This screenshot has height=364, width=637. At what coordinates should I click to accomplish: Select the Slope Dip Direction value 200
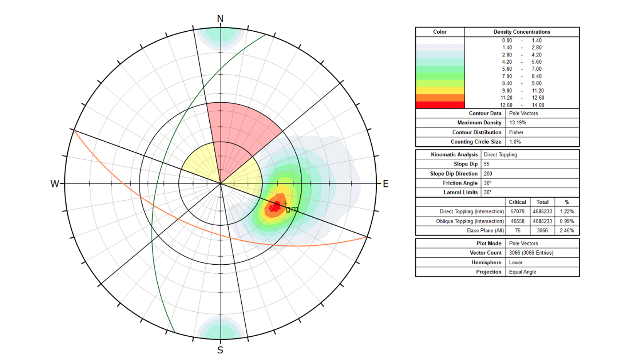488,174
